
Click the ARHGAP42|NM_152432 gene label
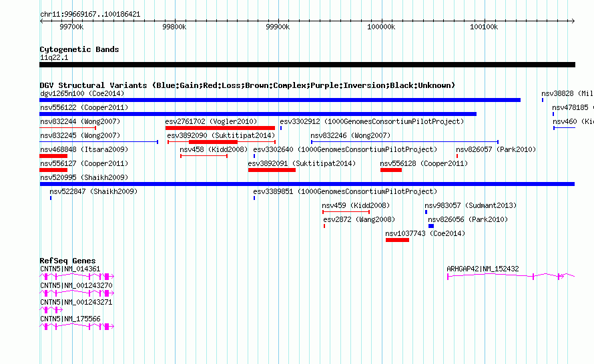(483, 269)
